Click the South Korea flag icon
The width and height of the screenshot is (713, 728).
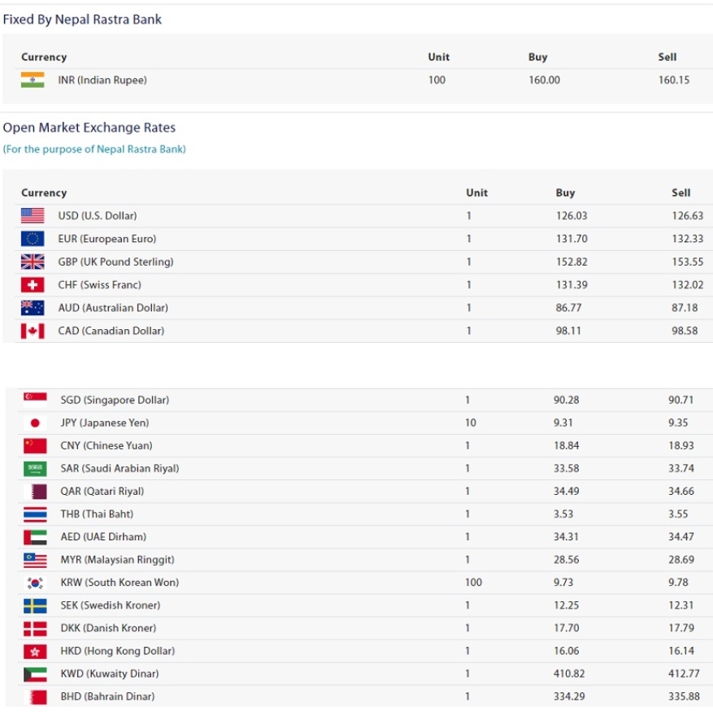[35, 583]
